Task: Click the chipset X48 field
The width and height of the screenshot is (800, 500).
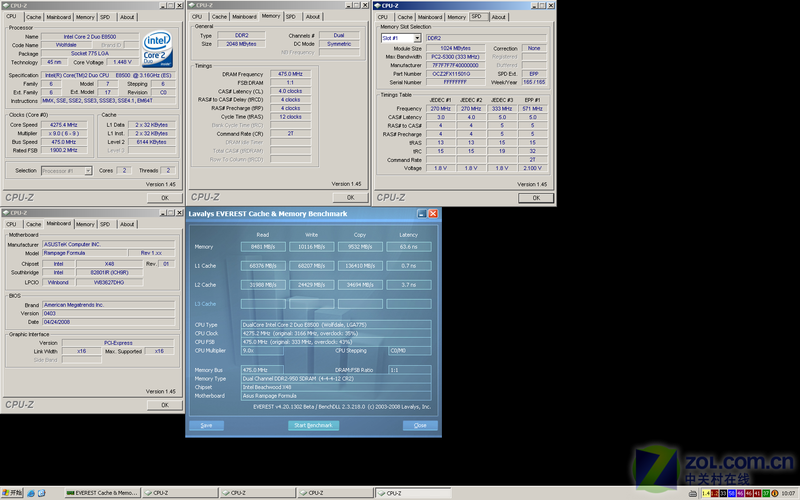Action: click(109, 264)
